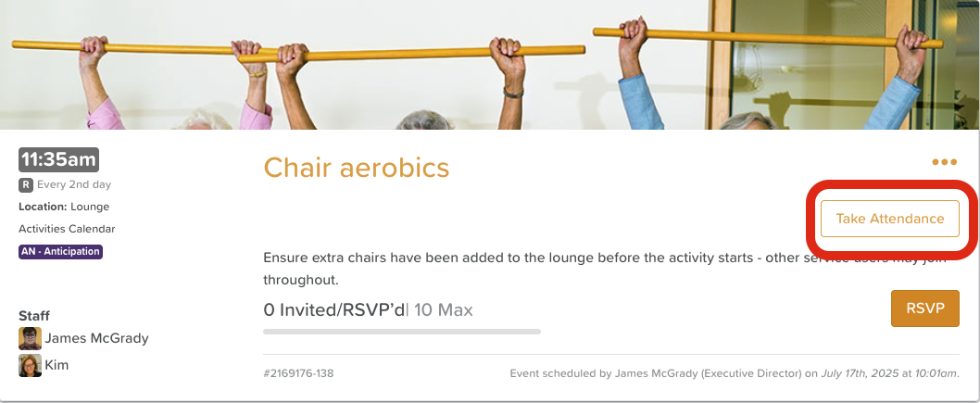This screenshot has width=980, height=403.
Task: Click Kim's staff avatar photo
Action: tap(30, 365)
